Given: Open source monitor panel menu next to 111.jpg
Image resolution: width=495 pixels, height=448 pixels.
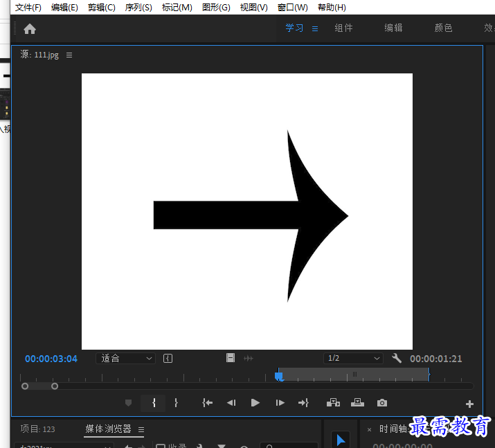Looking at the screenshot, I should coord(69,55).
